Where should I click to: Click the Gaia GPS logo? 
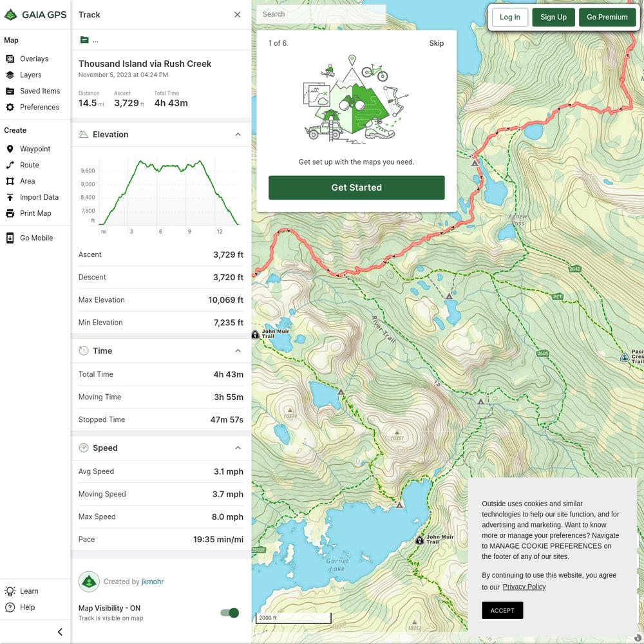point(35,15)
